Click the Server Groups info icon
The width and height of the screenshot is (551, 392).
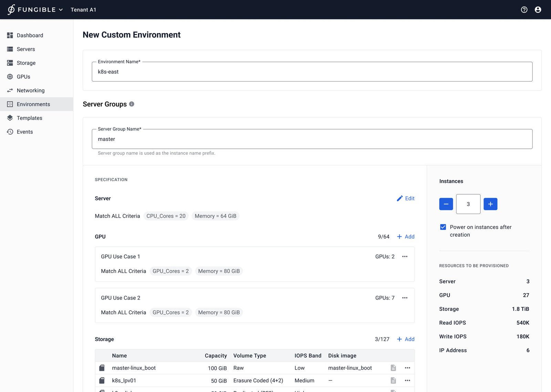(x=132, y=104)
